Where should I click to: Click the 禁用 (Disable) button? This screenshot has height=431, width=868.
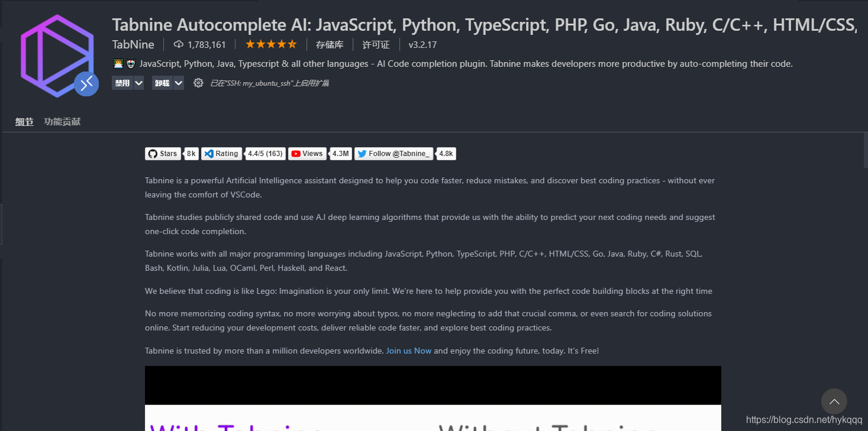[x=122, y=83]
